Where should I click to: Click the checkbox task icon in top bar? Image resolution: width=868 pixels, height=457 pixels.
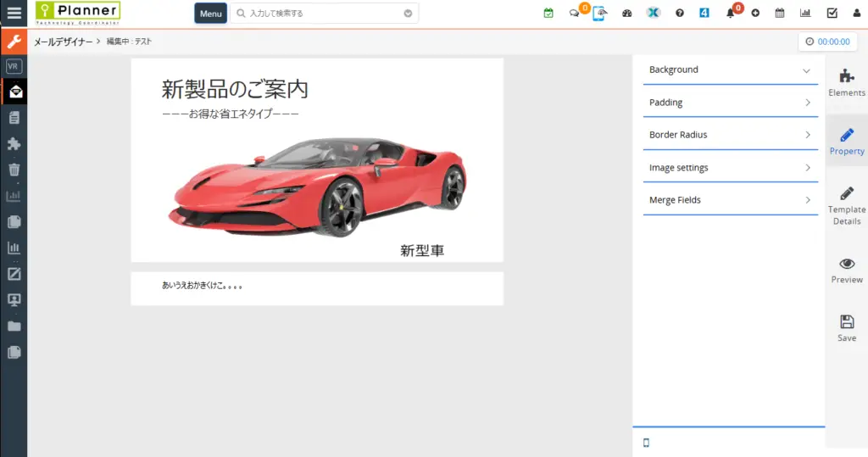click(x=832, y=14)
